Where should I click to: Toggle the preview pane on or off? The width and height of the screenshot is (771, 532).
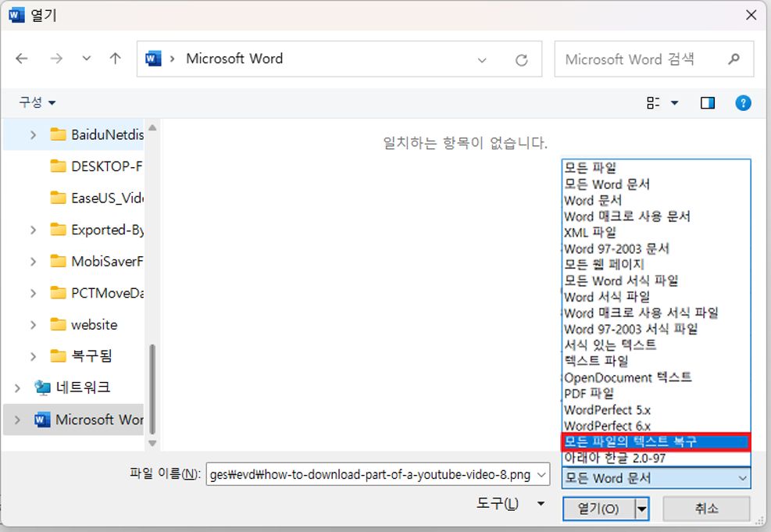709,102
